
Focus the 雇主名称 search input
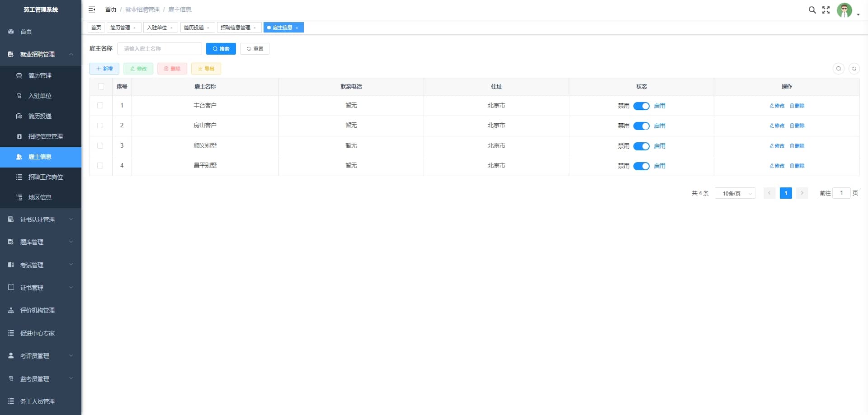tap(160, 49)
